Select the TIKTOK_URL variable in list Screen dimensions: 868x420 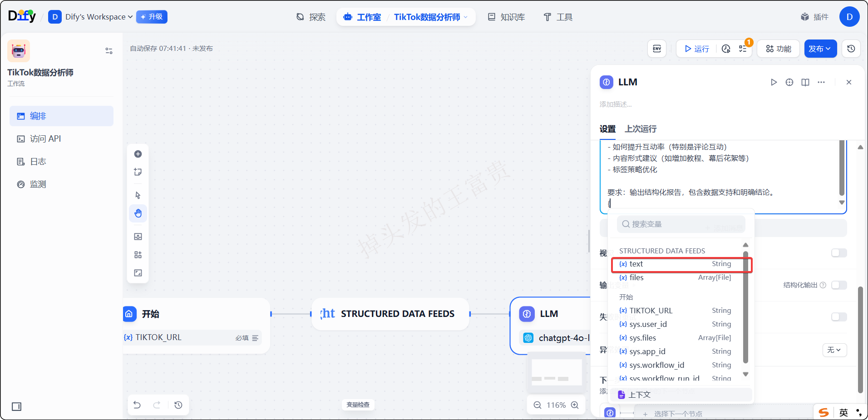(676, 311)
